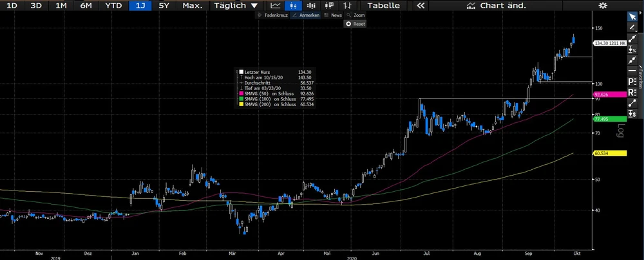This screenshot has height=260, width=644.
Task: Toggle the News overlay option
Action: (x=333, y=15)
